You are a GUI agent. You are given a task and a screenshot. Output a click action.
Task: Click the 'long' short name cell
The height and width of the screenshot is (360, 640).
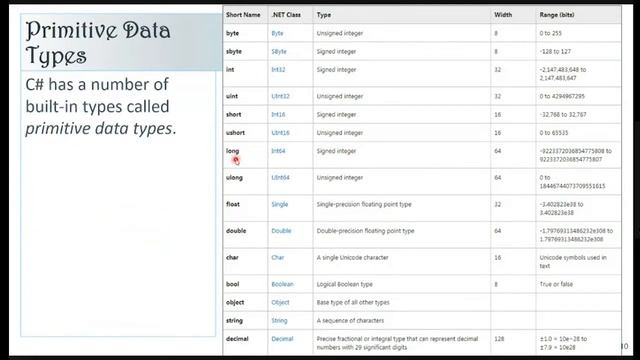coord(233,151)
